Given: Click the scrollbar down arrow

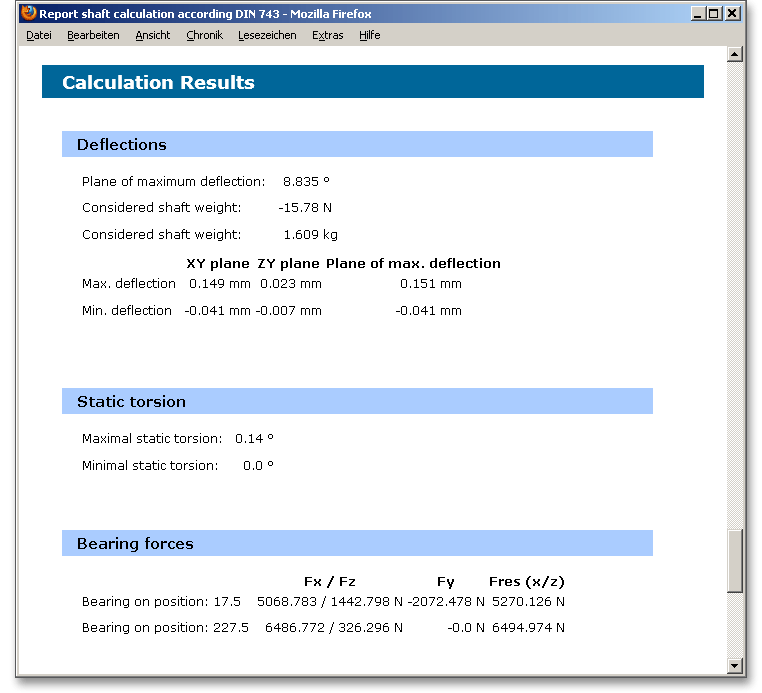Looking at the screenshot, I should click(x=735, y=665).
